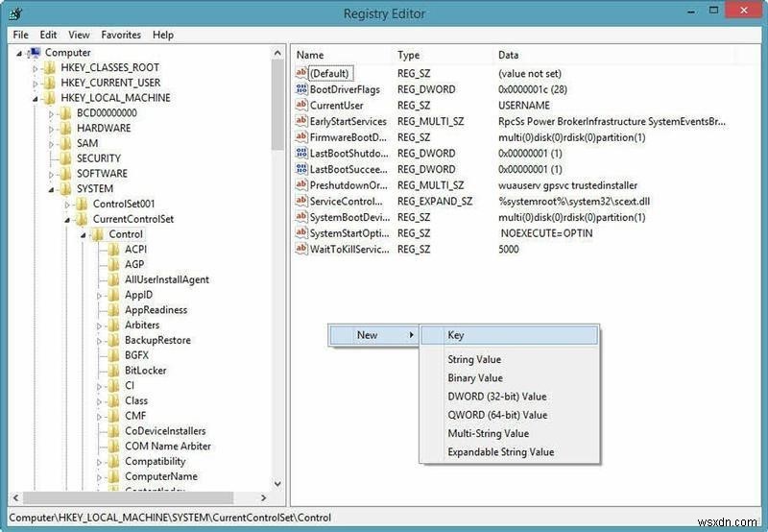This screenshot has height=532, width=768.
Task: Click the HKEY_CLASSES_ROOT folder icon
Action: pos(50,67)
